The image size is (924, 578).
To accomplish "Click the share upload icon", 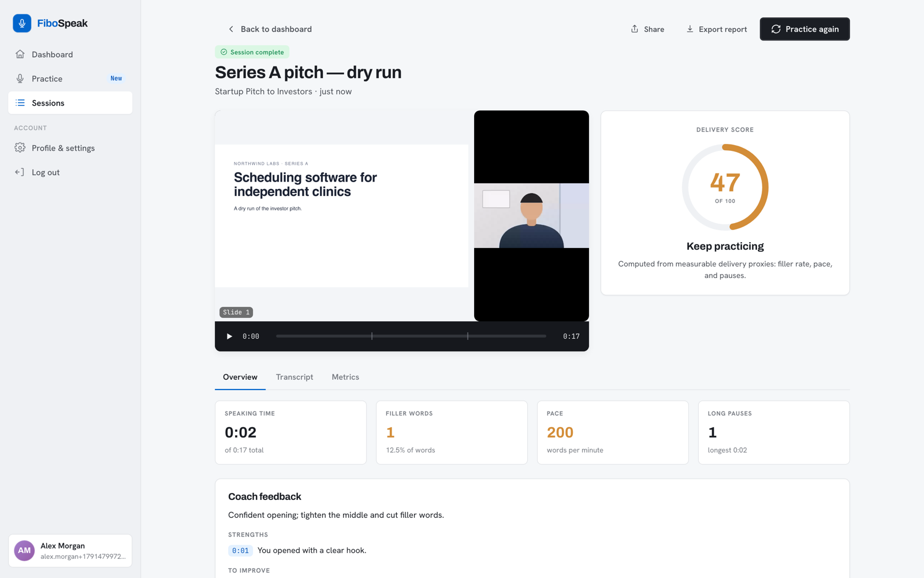I will coord(635,29).
